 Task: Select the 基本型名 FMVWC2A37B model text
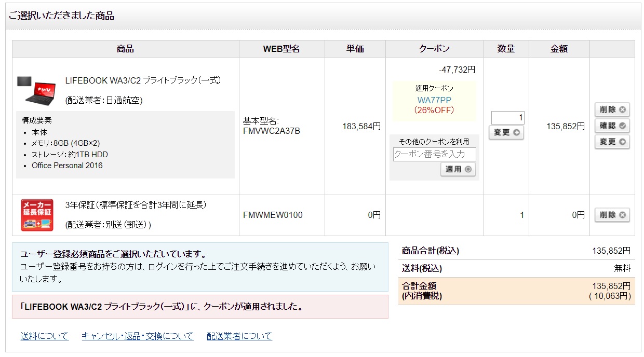[272, 126]
